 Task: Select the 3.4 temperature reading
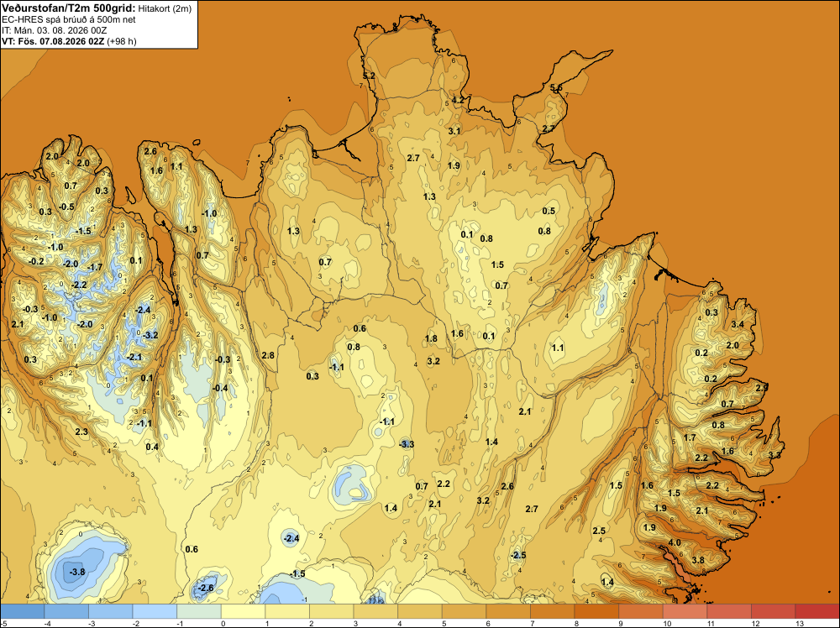(738, 324)
